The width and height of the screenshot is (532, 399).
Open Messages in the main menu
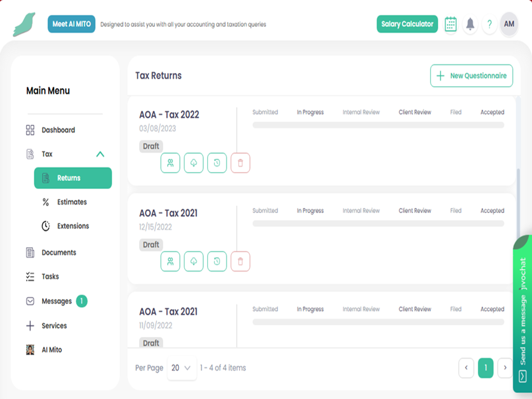point(56,301)
